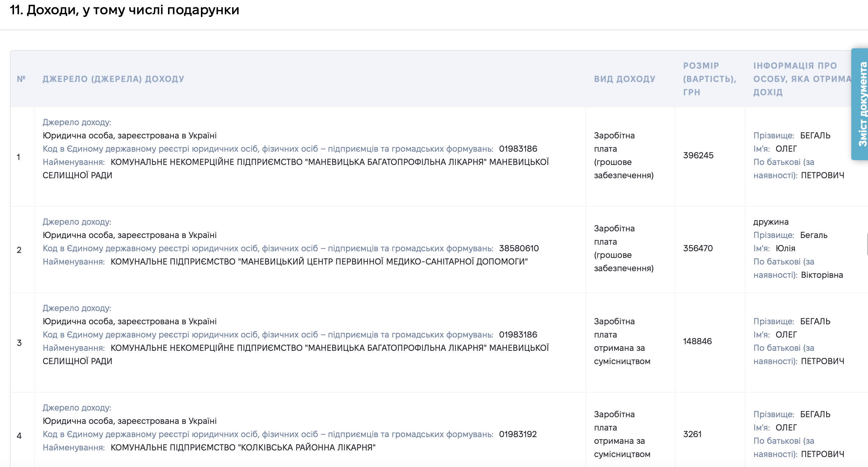Click first name 'ОЛЕГ' in row 4
The height and width of the screenshot is (467, 868).
(x=786, y=427)
